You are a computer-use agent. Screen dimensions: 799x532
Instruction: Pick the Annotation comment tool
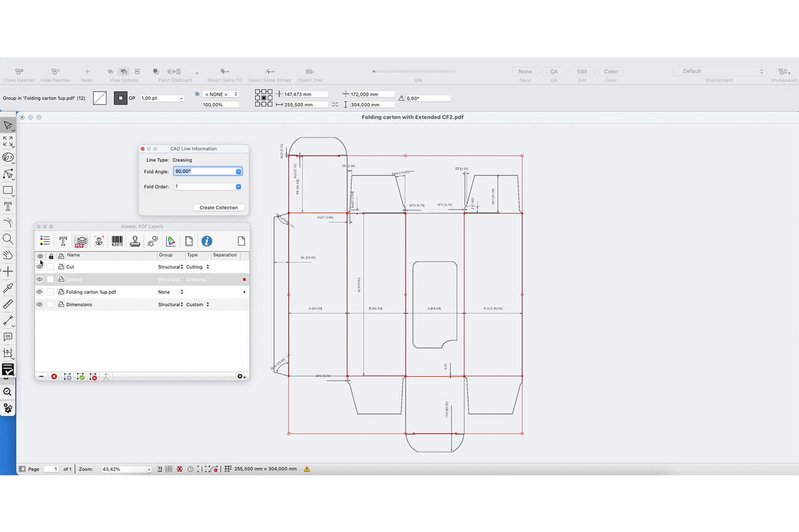coord(7,337)
